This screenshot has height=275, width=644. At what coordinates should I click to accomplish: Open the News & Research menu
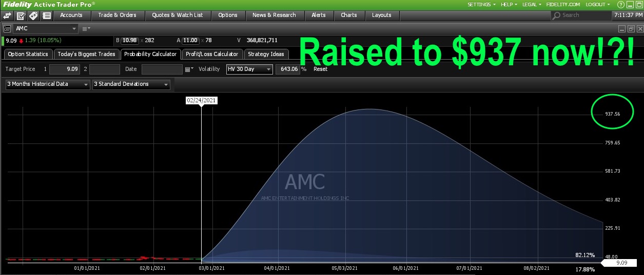pos(274,15)
